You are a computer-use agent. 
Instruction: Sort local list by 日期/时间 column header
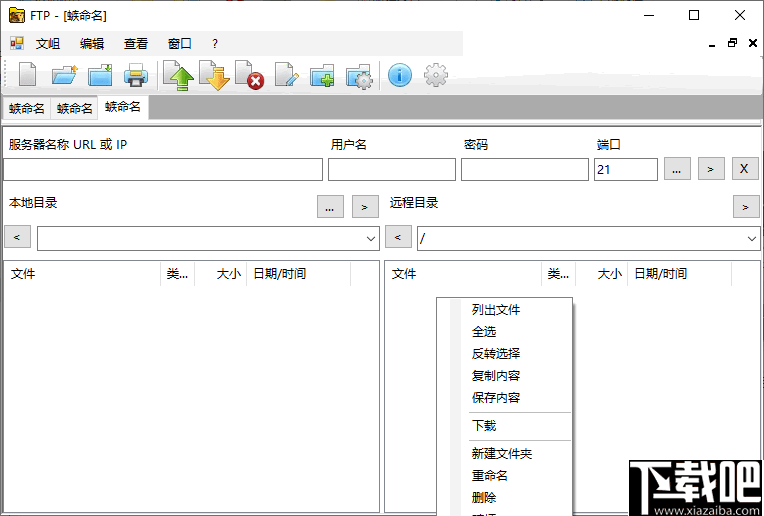tap(299, 274)
